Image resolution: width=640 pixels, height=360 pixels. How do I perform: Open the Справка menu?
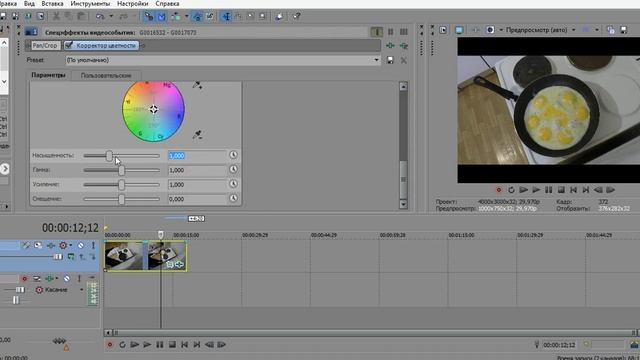(x=167, y=4)
